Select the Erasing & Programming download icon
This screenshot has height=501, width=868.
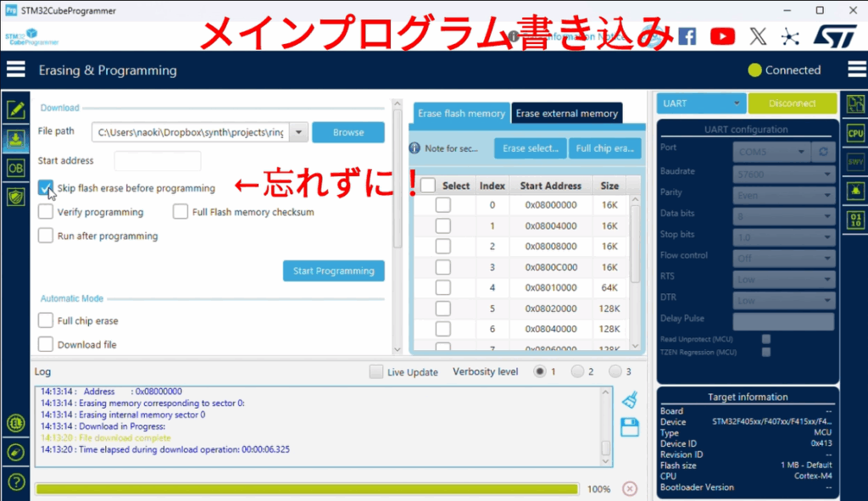[15, 138]
